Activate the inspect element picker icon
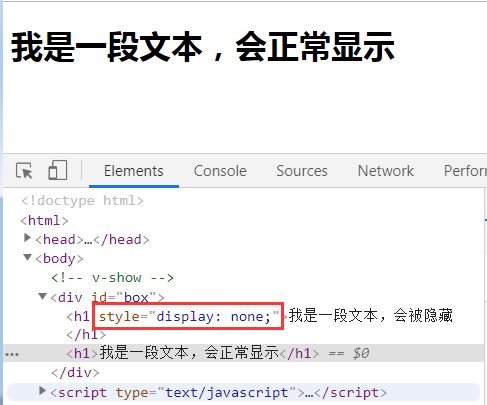 tap(24, 171)
